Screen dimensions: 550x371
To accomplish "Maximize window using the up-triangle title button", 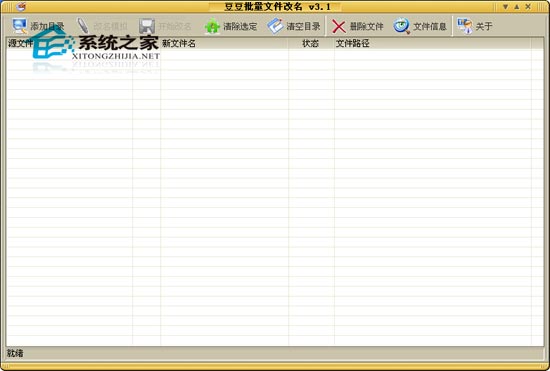I will (517, 7).
